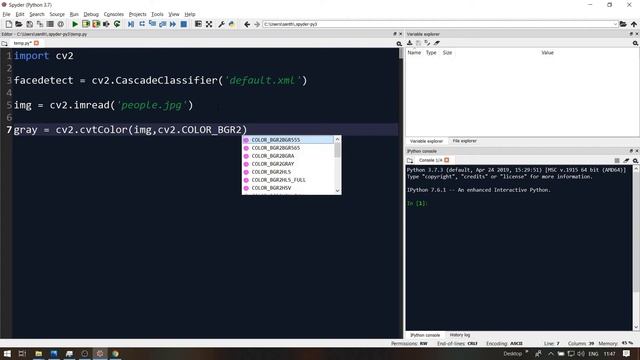Browse working directory folder icon
Screen dimensions: 640x360
(623, 24)
